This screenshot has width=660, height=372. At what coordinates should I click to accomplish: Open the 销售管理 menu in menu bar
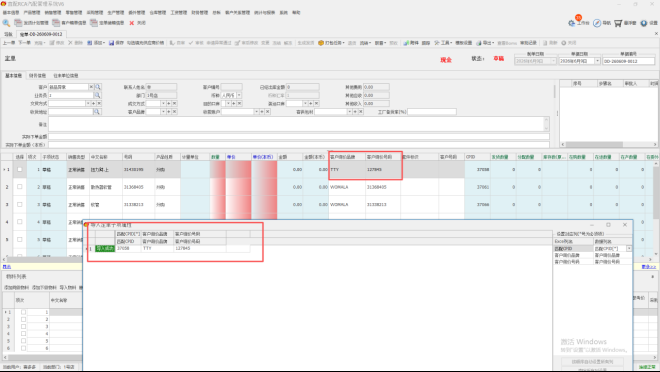53,13
